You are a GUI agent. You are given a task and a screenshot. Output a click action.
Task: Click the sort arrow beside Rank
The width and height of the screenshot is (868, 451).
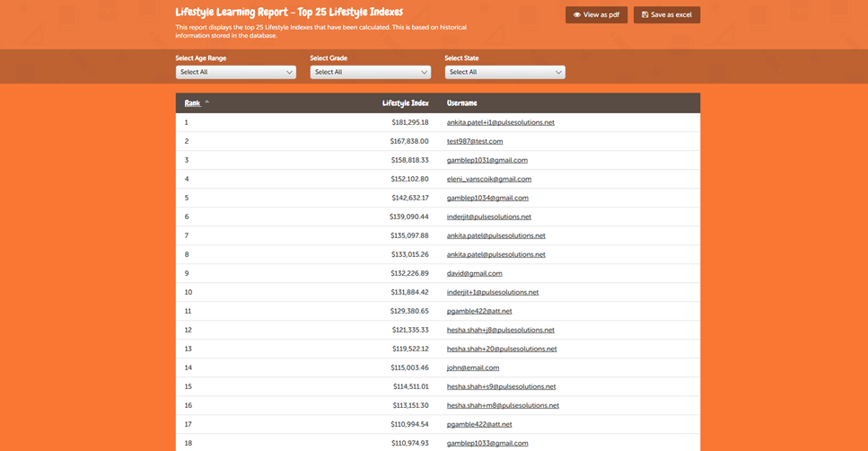coord(207,102)
